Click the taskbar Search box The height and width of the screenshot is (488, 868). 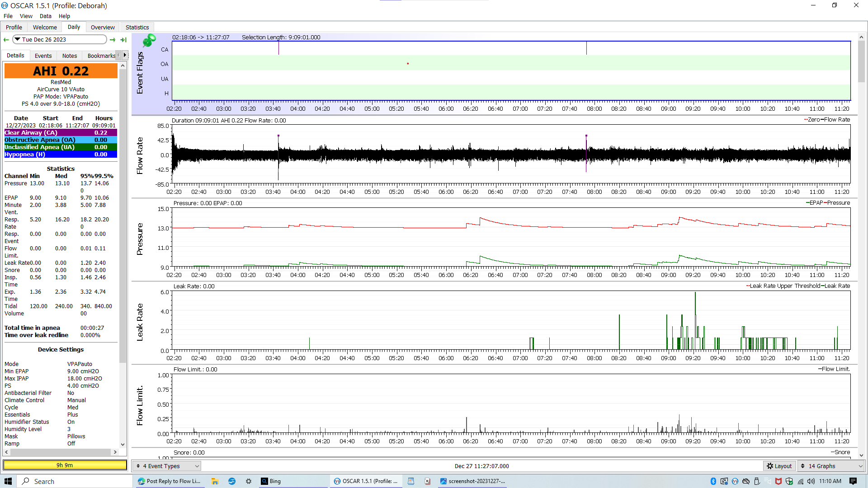[75, 481]
